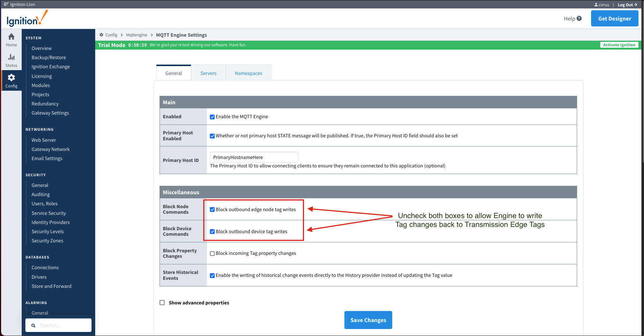The height and width of the screenshot is (336, 644).
Task: Click the Config breadcrumb link
Action: click(x=111, y=35)
